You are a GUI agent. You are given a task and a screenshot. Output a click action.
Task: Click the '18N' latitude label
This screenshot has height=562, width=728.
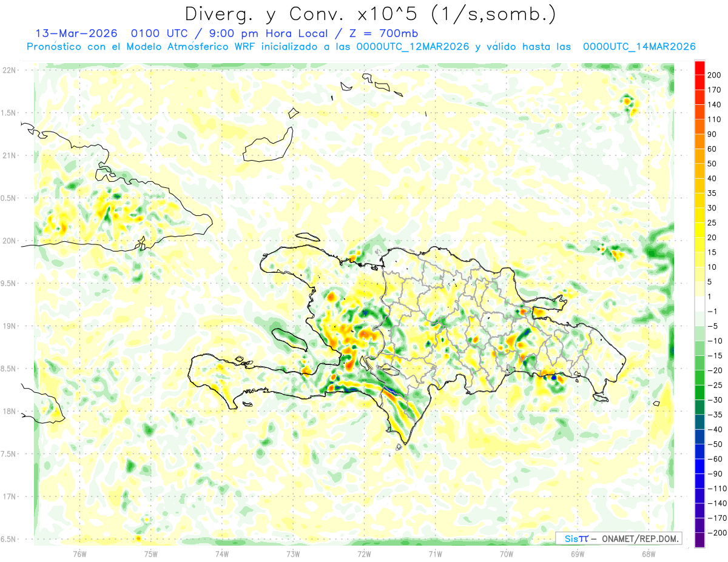[10, 411]
